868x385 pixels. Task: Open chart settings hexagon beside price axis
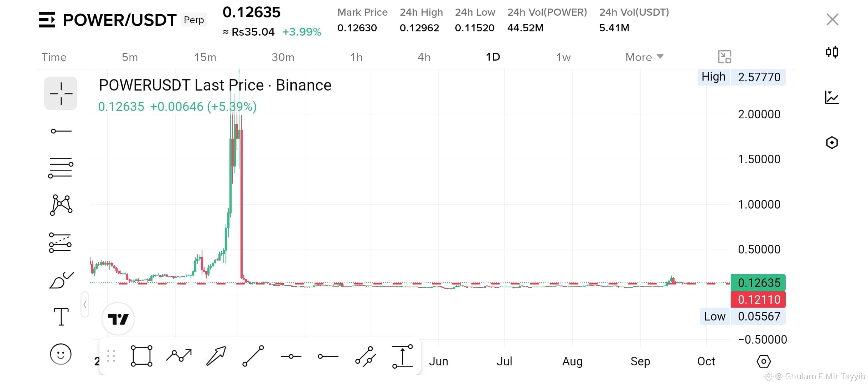point(763,361)
